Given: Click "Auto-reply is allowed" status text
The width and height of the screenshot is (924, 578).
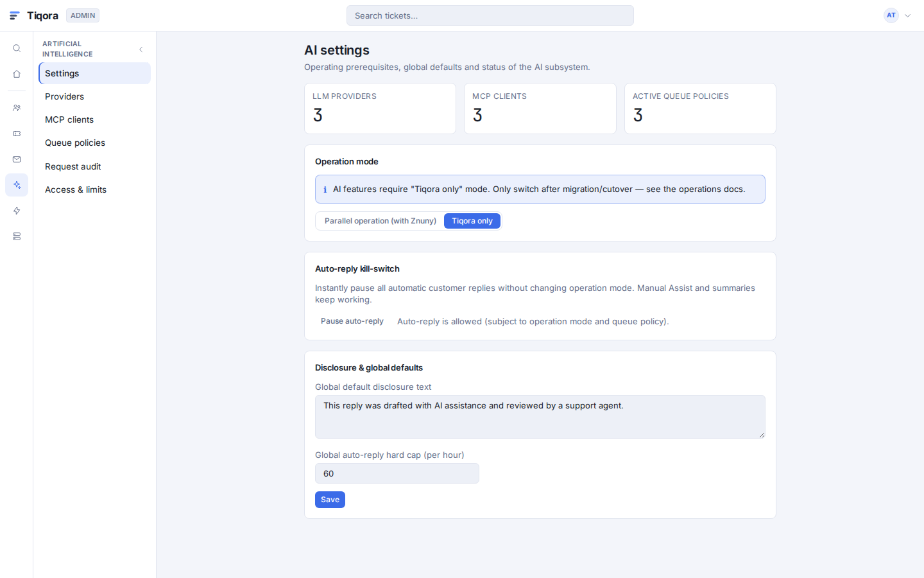Looking at the screenshot, I should click(x=533, y=321).
